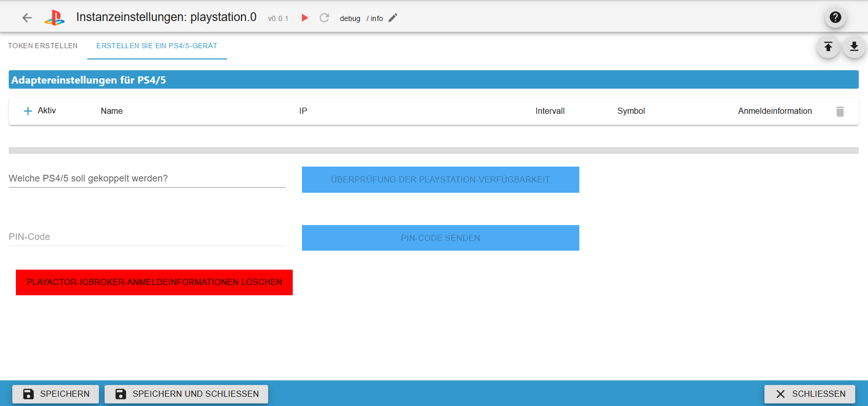This screenshot has height=406, width=868.
Task: Restart the instance with the reload icon
Action: point(324,18)
